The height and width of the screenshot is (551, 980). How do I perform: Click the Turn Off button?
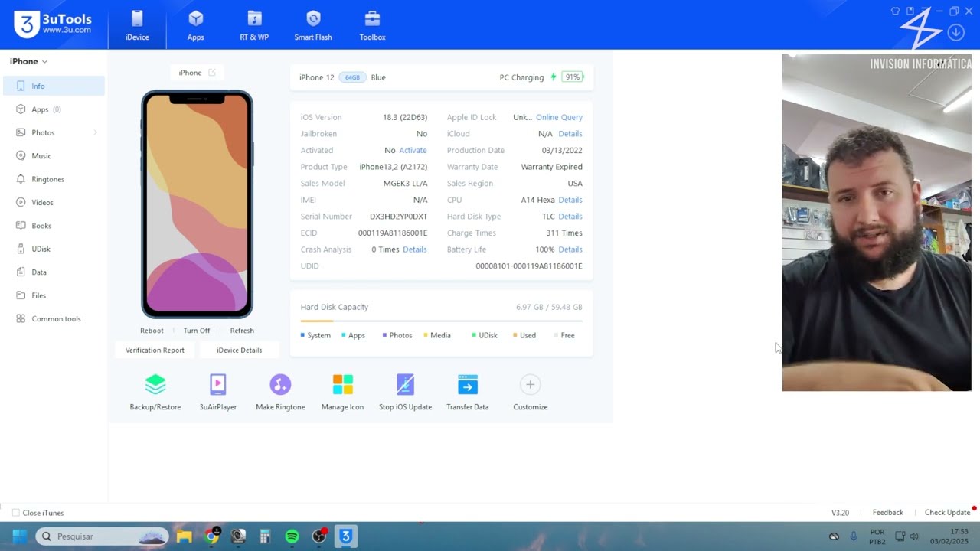[x=197, y=331]
